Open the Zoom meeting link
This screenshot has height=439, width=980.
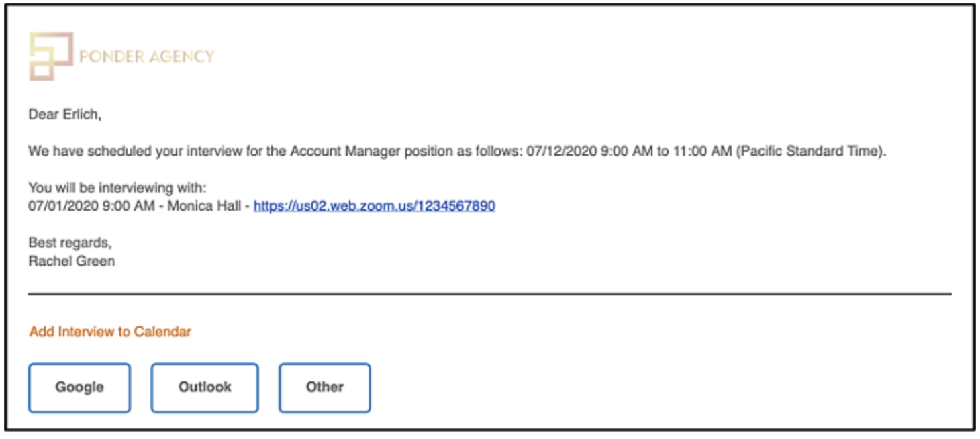[x=375, y=206]
